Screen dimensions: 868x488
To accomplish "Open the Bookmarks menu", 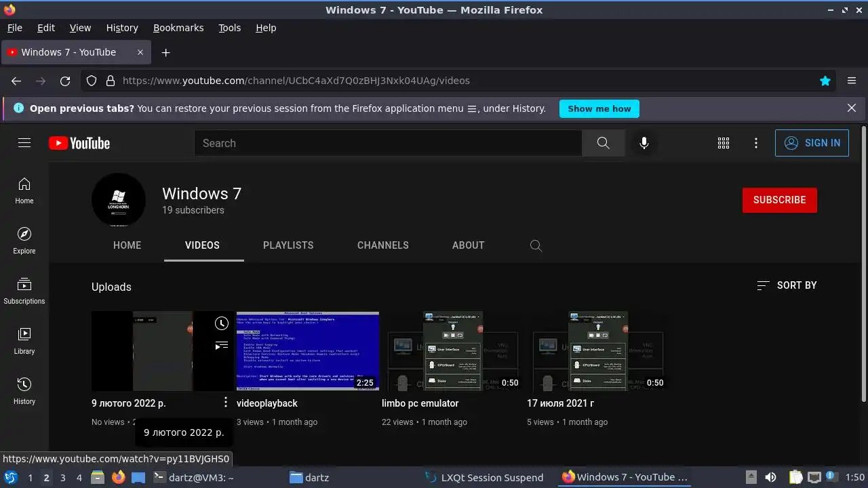I will coord(178,28).
